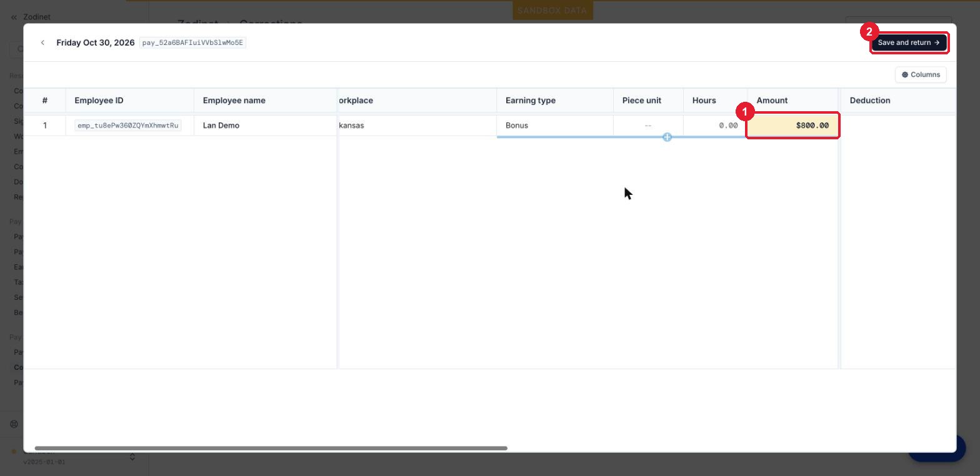Open the Columns settings button
The image size is (980, 476).
click(921, 74)
